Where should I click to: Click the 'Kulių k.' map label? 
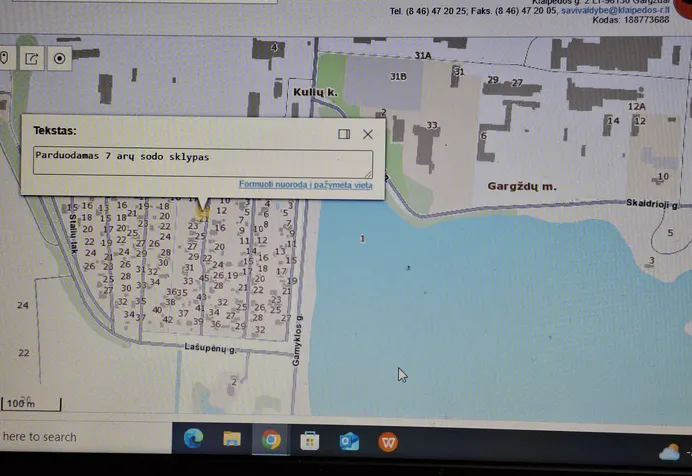pos(315,92)
